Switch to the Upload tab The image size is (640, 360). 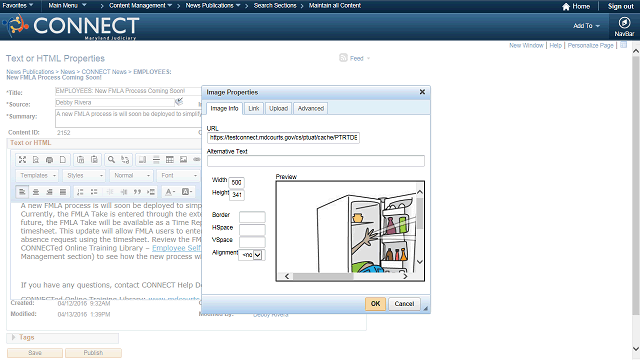tap(278, 109)
